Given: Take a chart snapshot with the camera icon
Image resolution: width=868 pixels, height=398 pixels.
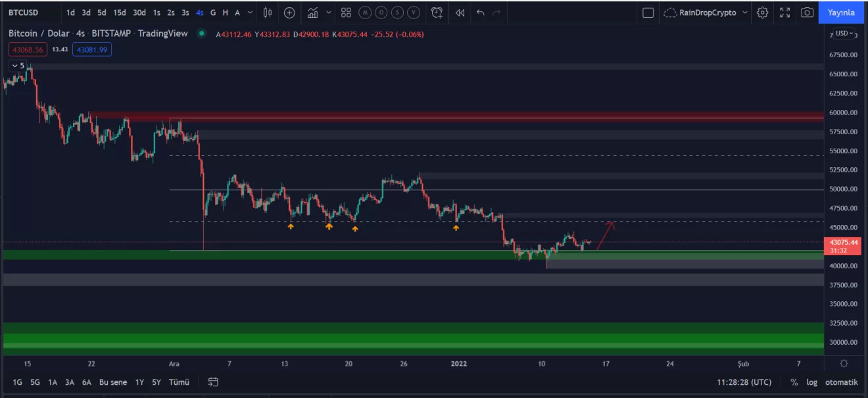Looking at the screenshot, I should (x=806, y=12).
